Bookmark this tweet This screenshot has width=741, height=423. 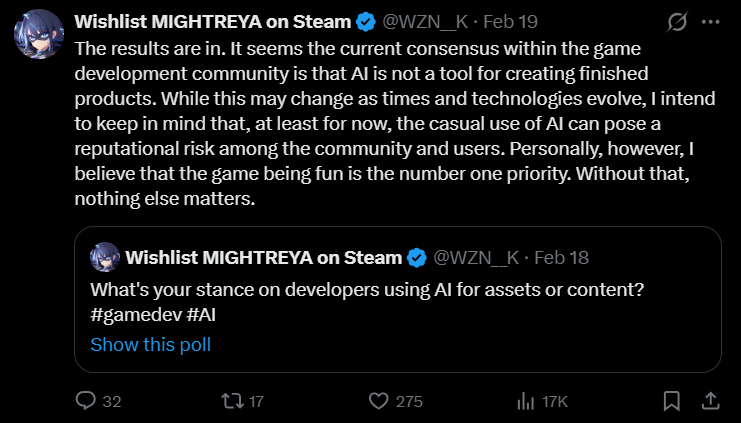672,401
